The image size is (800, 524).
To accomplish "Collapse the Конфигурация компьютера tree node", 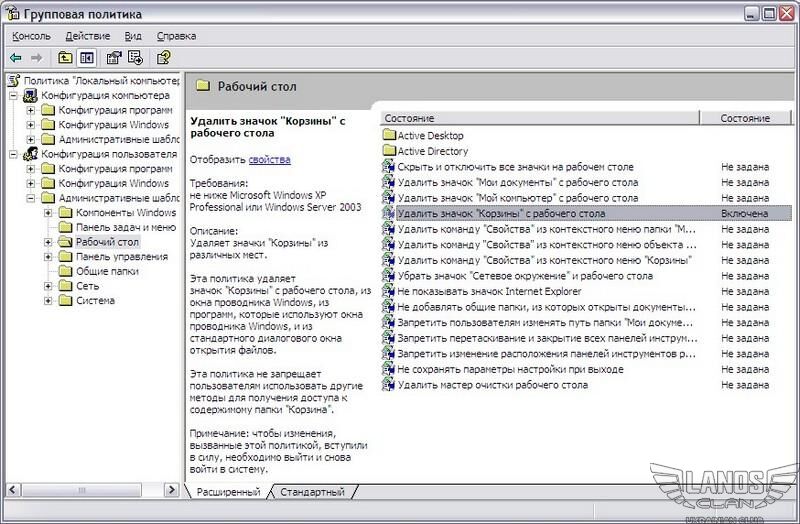I will tap(14, 96).
